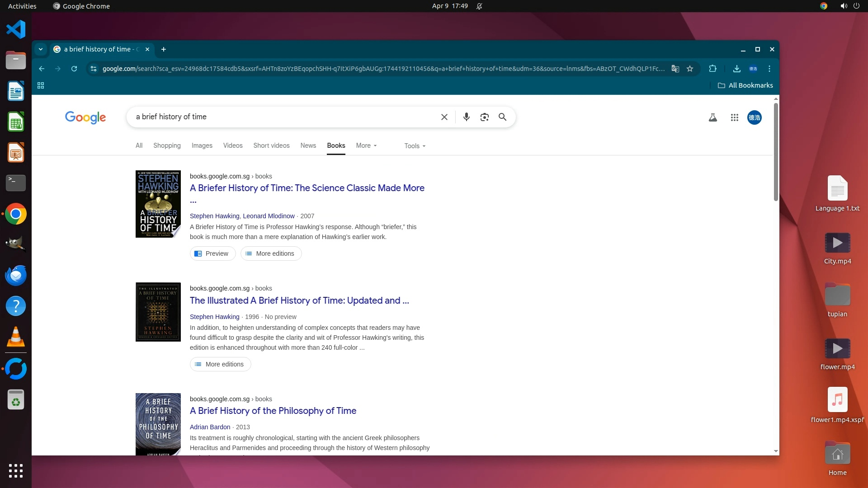Click the page vertical scrollbar thumb
This screenshot has height=488, width=868.
click(776, 151)
